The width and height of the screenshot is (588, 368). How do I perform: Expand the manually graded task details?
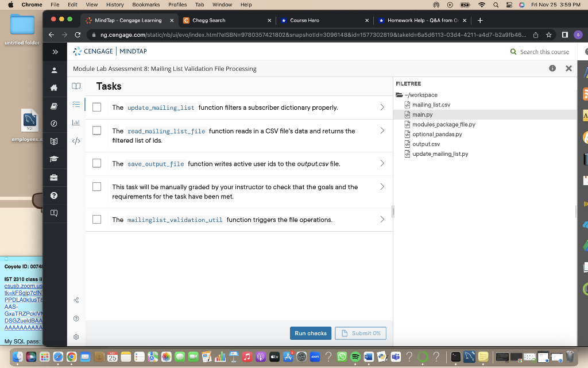(x=382, y=186)
